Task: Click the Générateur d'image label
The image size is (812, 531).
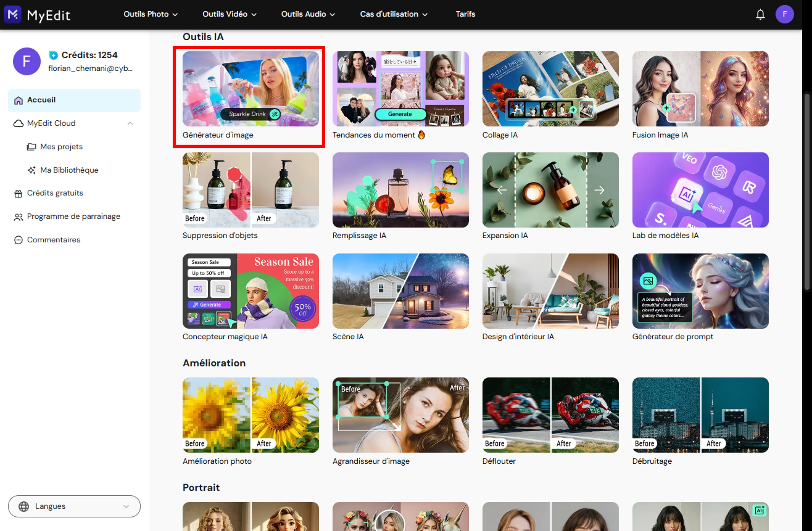Action: 218,135
